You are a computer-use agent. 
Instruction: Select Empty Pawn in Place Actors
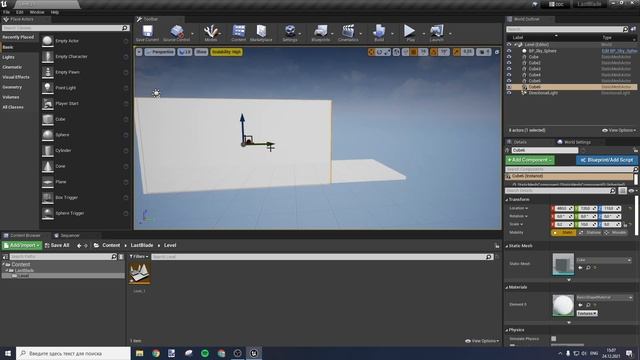tap(85, 72)
